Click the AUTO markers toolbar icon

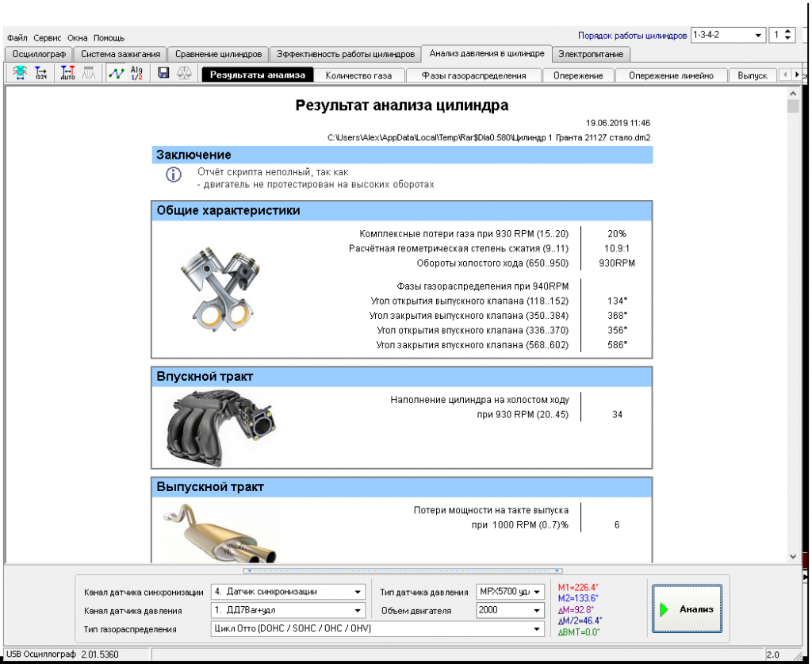point(68,73)
